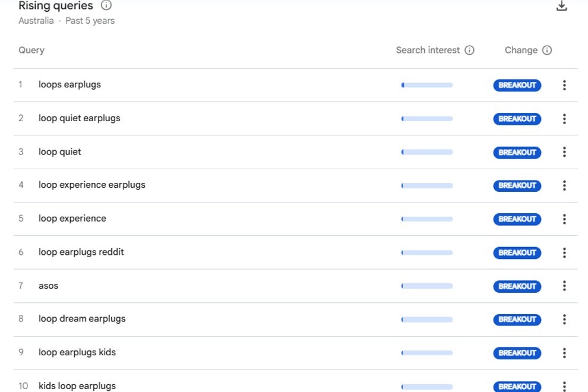The height and width of the screenshot is (392, 588).
Task: Click BREAKOUT badge in loop experience row
Action: (517, 219)
